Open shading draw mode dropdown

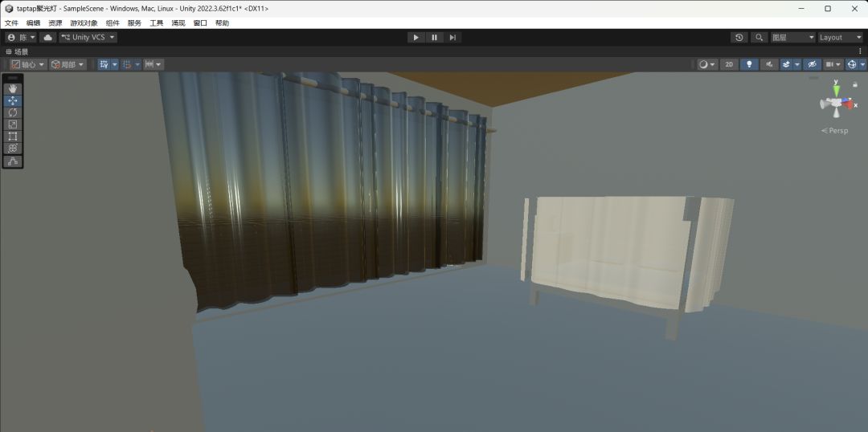coord(707,65)
